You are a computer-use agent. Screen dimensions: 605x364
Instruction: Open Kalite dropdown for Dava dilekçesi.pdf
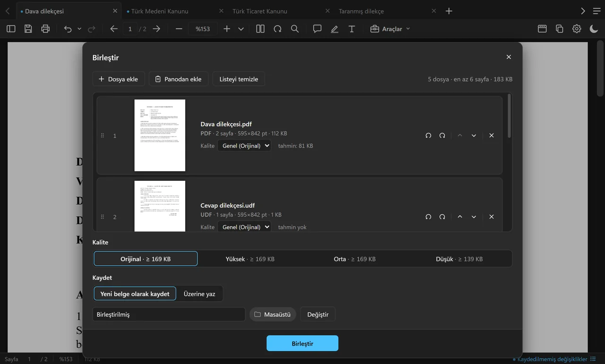coord(244,146)
